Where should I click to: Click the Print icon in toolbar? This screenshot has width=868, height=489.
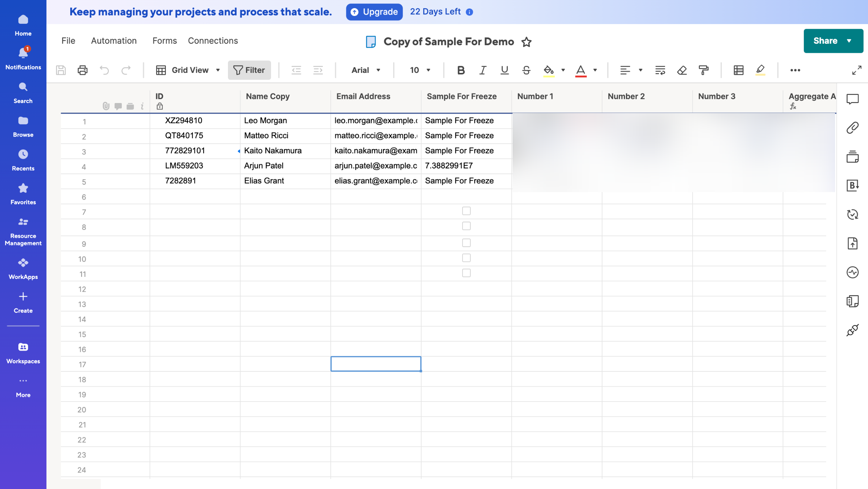[x=82, y=70]
